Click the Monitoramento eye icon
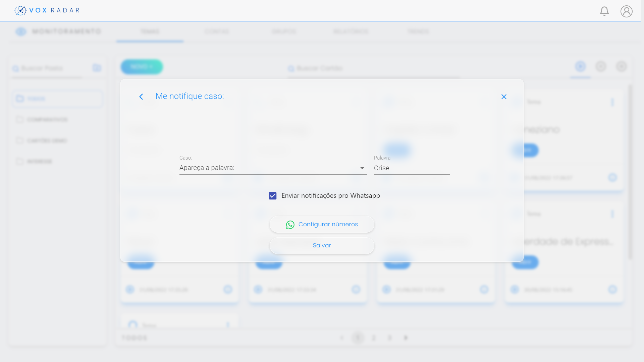Screen dimensions: 644x362 click(x=21, y=32)
